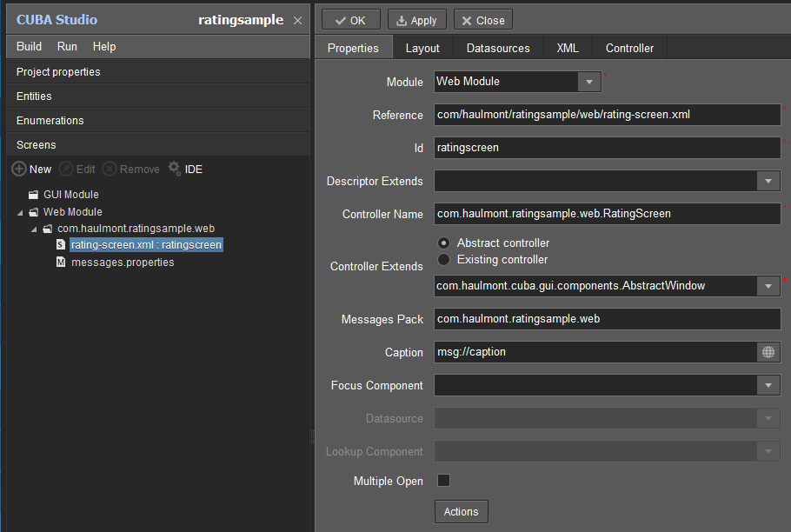Select the Existing controller radio button
Image resolution: width=791 pixels, height=532 pixels.
tap(443, 259)
